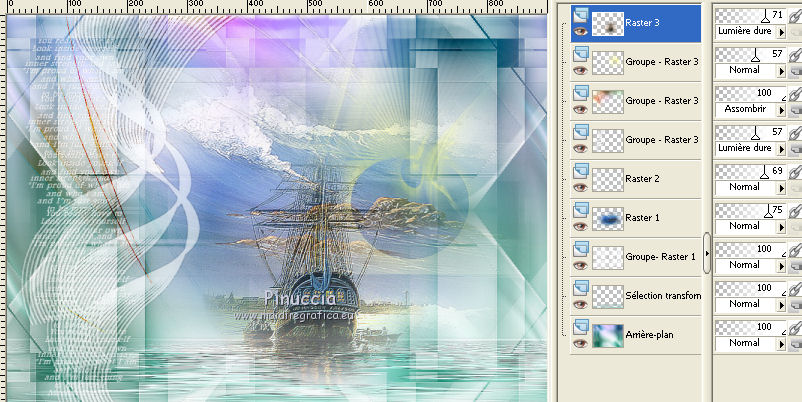This screenshot has width=802, height=402.
Task: Click opacity slider of the Assombrir layer
Action: coord(750,94)
